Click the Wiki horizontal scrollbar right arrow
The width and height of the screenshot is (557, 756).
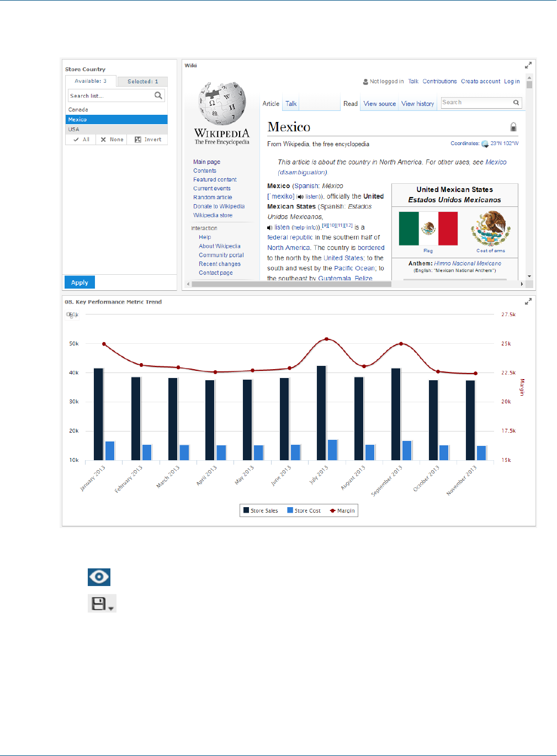522,284
